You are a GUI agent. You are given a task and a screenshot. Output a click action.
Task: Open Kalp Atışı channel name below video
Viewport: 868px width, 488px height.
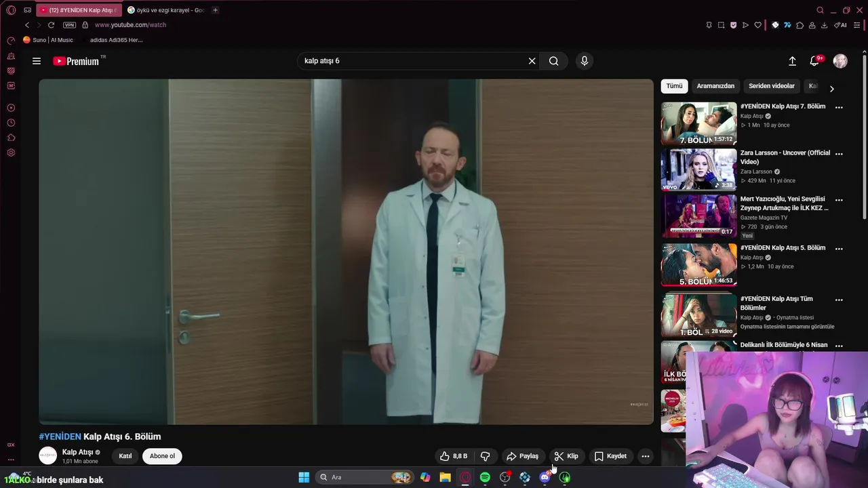point(77,452)
